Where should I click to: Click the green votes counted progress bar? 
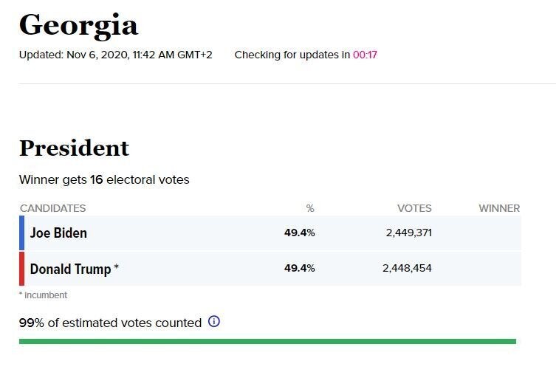click(268, 341)
